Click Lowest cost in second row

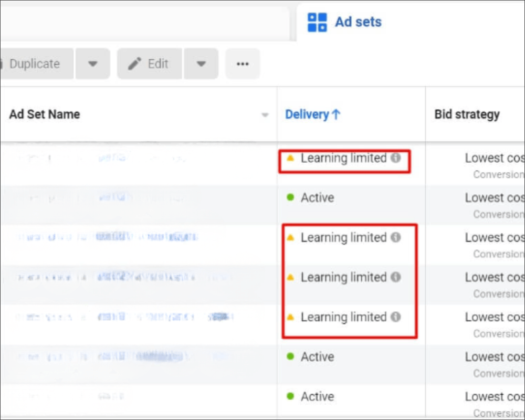(x=495, y=197)
